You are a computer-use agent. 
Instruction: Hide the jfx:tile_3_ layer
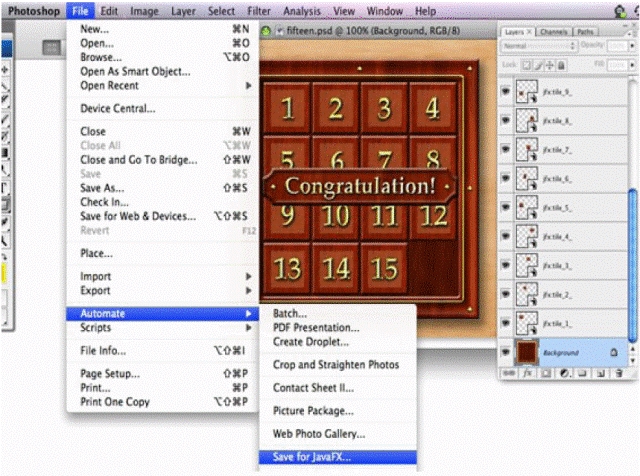click(506, 265)
